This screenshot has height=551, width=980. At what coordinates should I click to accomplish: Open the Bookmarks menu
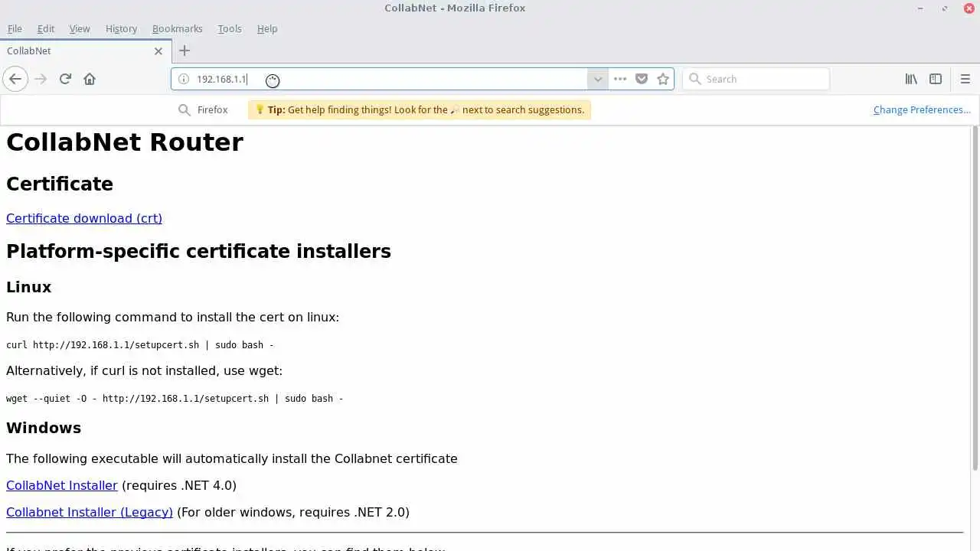point(178,28)
